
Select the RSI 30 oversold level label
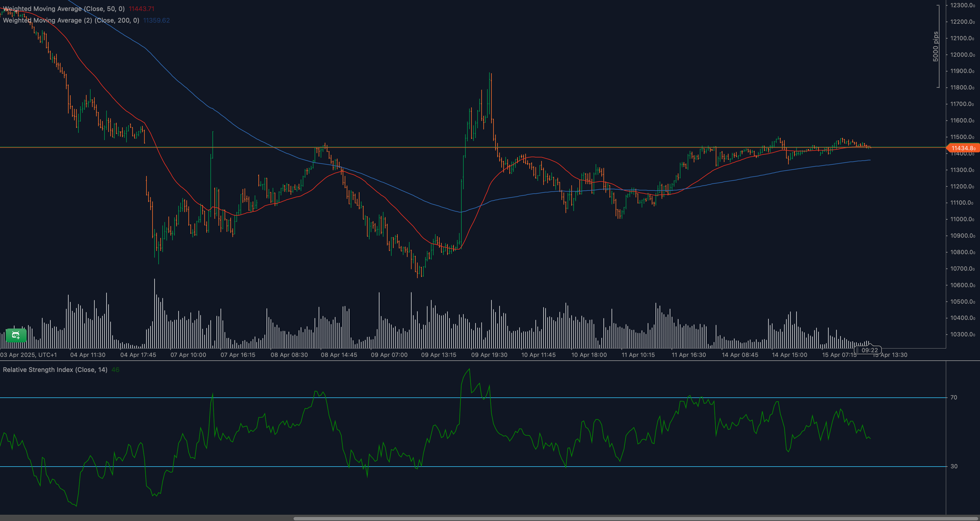(x=953, y=466)
